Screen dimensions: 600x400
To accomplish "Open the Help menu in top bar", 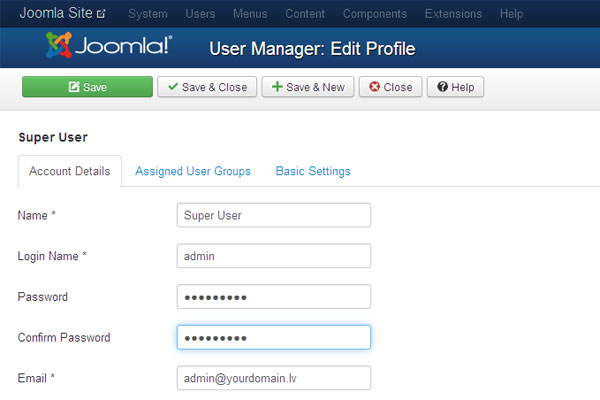I will (511, 14).
